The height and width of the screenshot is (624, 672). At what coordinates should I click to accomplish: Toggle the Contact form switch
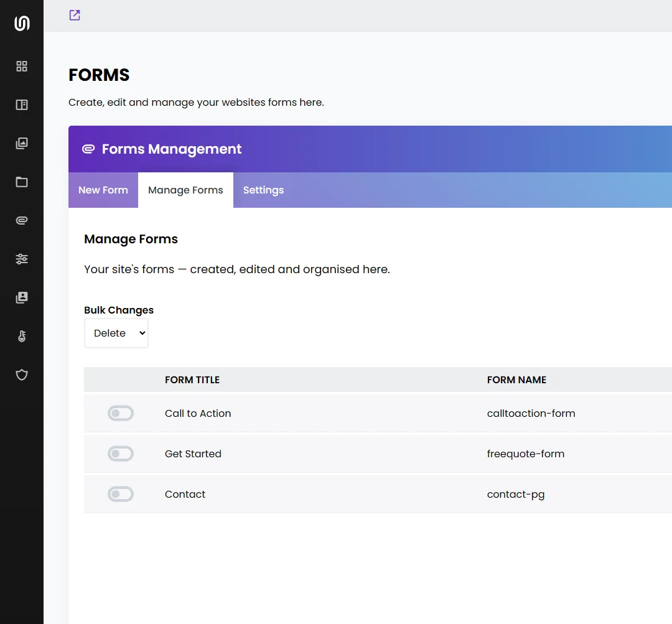point(121,494)
